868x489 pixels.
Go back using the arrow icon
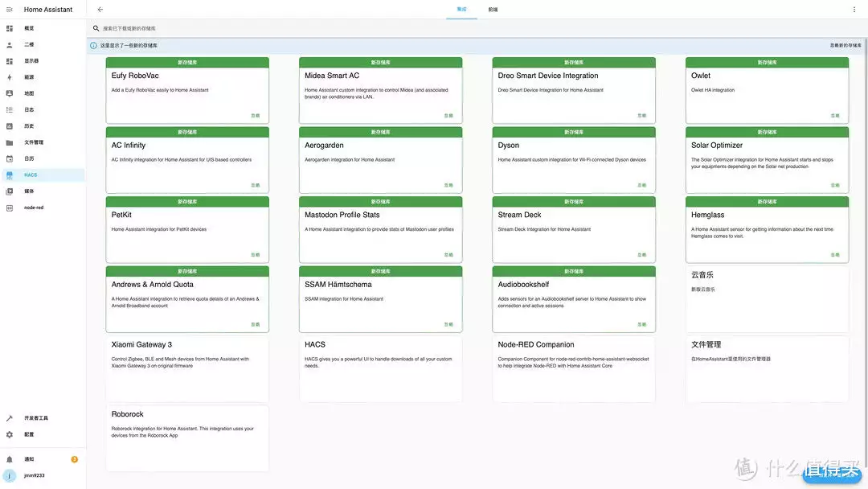pos(100,10)
